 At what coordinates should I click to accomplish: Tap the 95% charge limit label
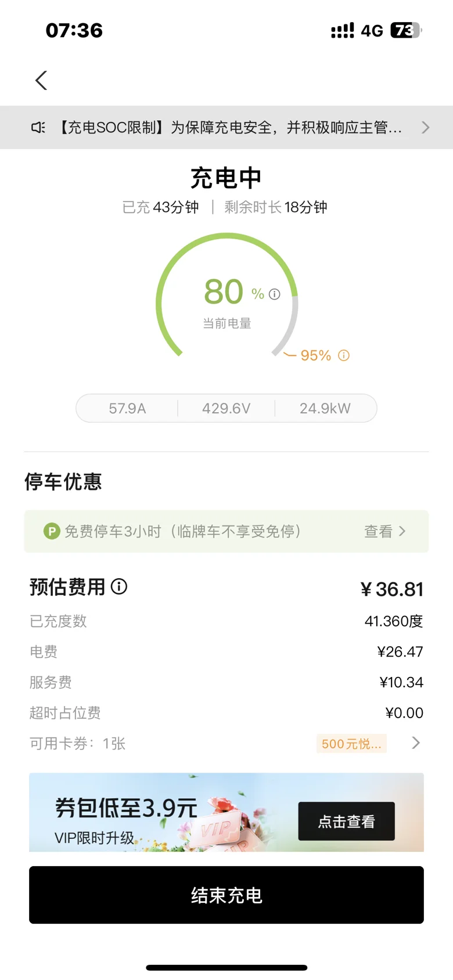[x=315, y=355]
